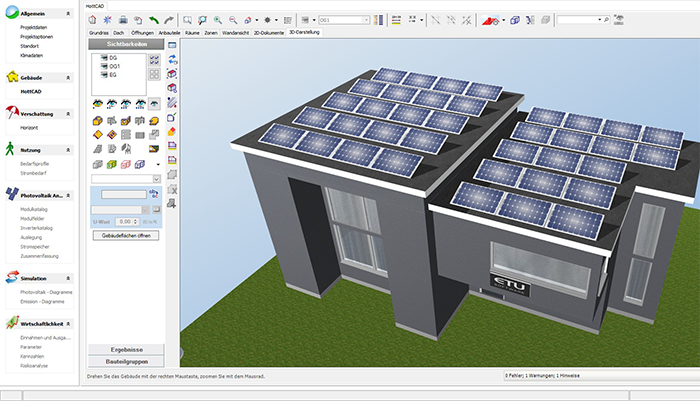Collapse the Allgemein section in the sidebar

coord(69,16)
